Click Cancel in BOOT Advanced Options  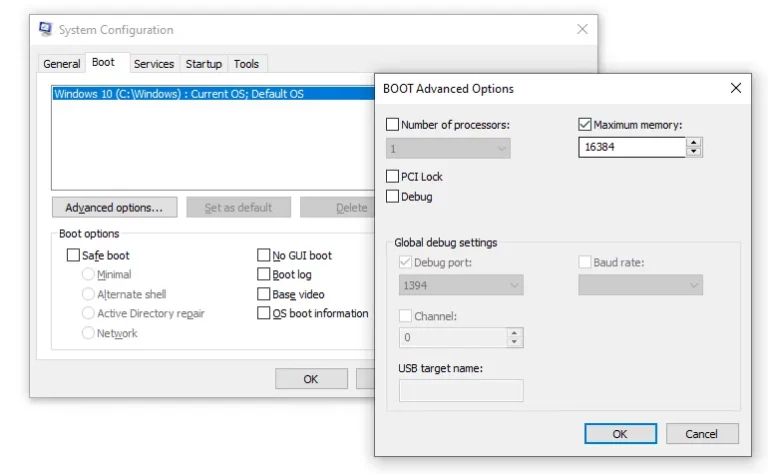(702, 434)
